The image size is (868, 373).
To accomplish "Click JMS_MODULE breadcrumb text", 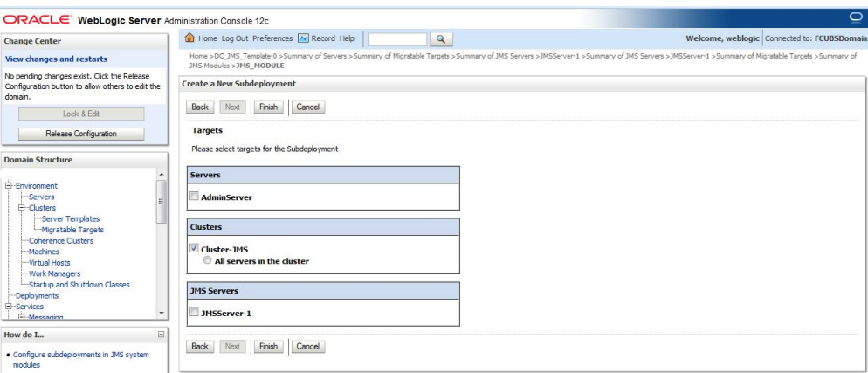I will [x=260, y=66].
